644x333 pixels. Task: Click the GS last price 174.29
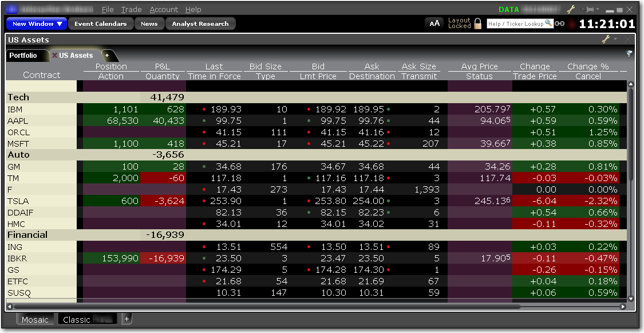[x=226, y=270]
